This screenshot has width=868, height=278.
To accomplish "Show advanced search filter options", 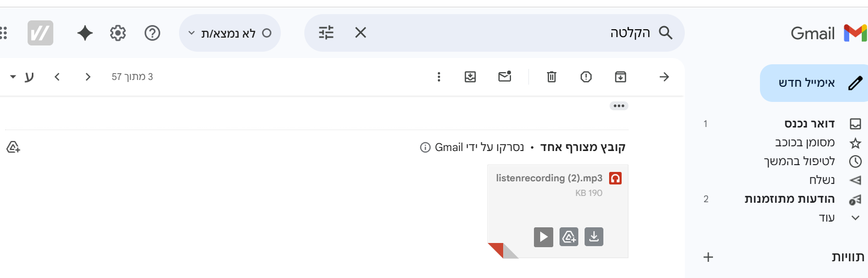I will 326,33.
